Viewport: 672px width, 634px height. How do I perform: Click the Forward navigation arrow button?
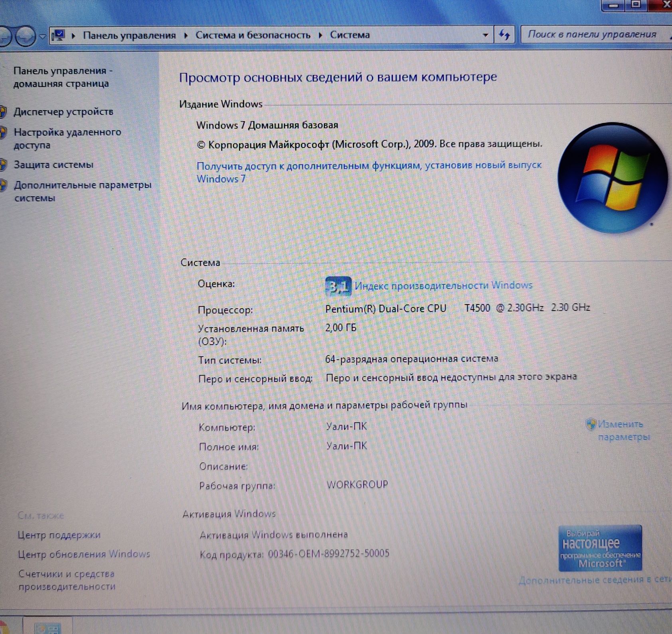[26, 36]
